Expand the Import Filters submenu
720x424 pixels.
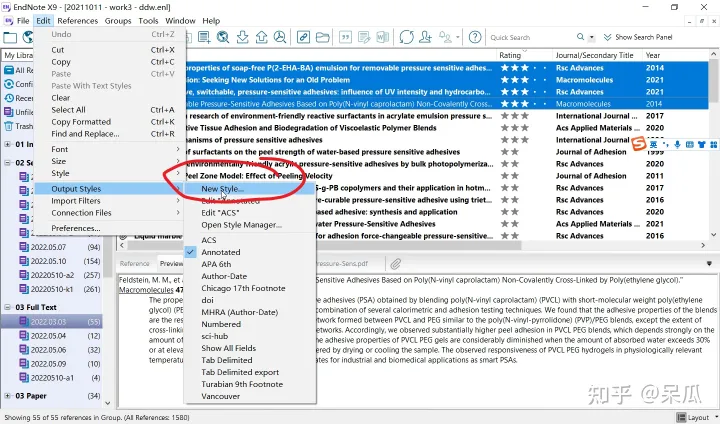(110, 201)
